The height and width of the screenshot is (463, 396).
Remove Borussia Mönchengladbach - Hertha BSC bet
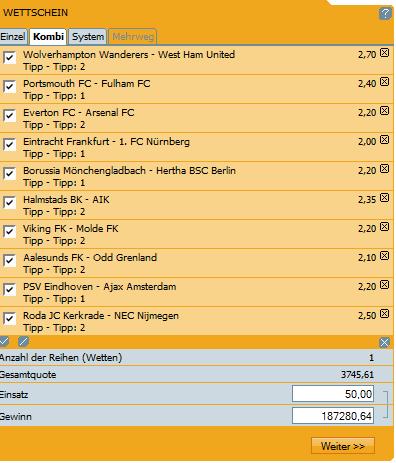pos(385,169)
